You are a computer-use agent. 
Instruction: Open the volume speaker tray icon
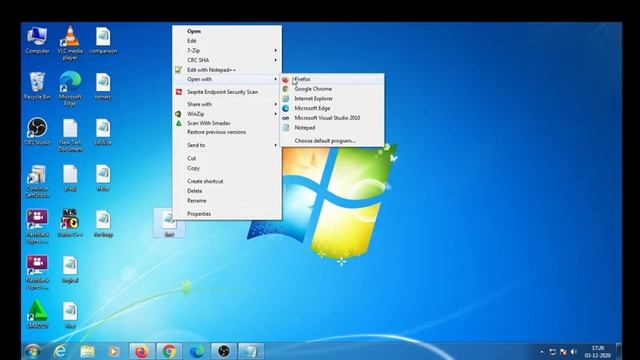[x=574, y=351]
